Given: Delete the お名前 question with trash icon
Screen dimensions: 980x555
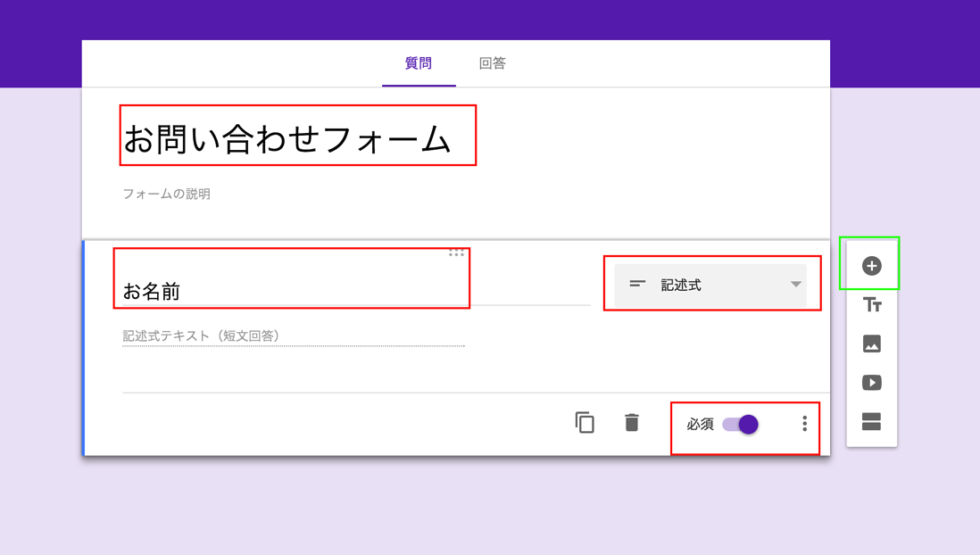Looking at the screenshot, I should click(x=631, y=423).
